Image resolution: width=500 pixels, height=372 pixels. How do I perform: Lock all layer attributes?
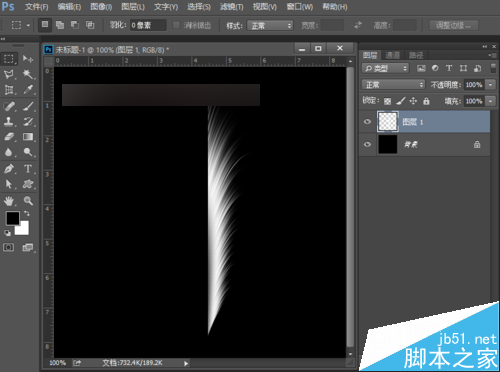[426, 101]
